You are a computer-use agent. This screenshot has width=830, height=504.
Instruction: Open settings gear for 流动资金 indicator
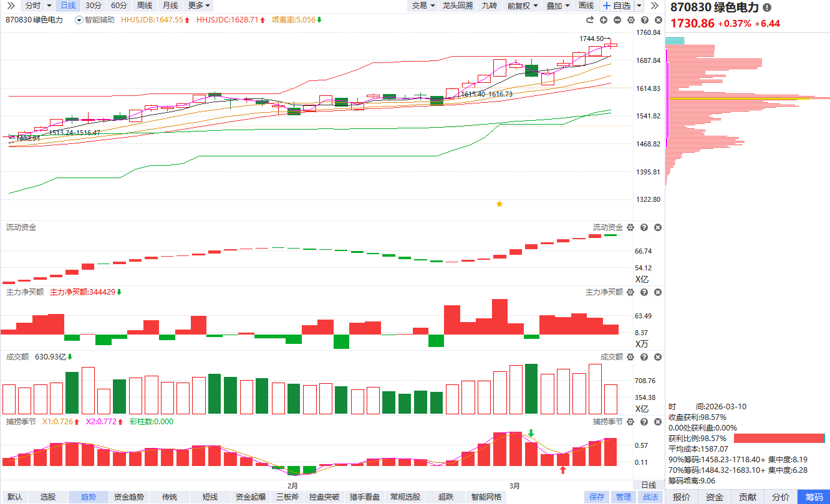[630, 228]
